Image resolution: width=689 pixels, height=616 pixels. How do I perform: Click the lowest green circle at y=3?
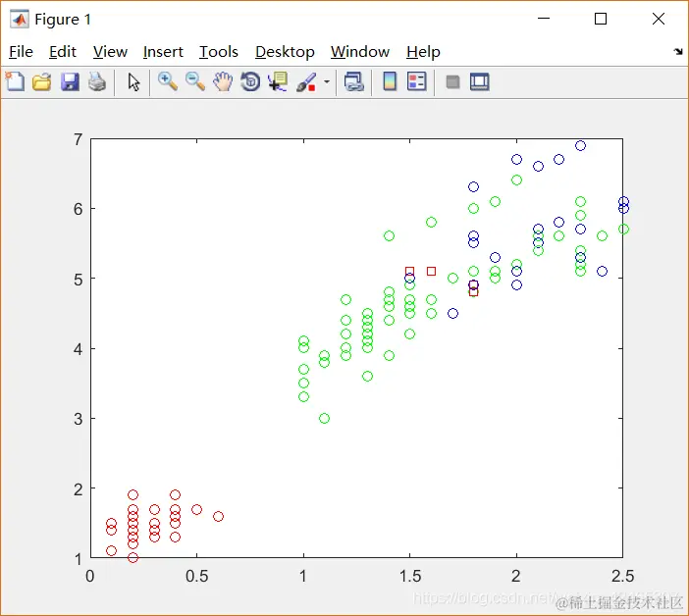pos(324,418)
